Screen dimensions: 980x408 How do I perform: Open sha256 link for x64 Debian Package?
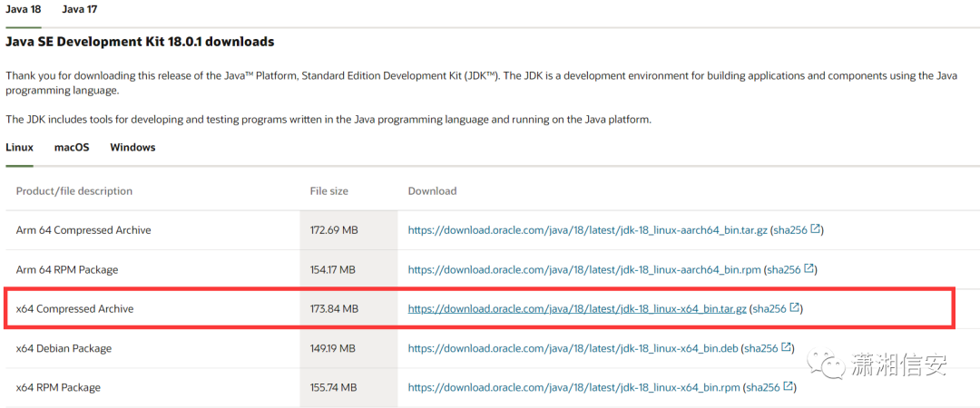click(x=762, y=348)
